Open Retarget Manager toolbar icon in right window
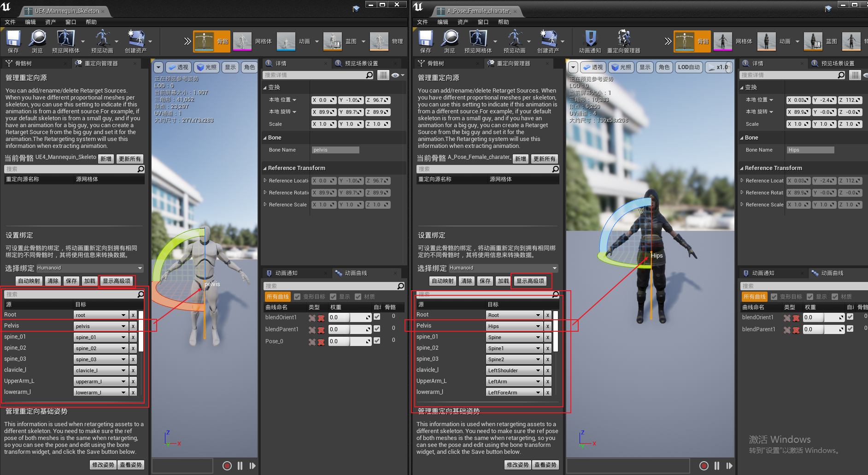The height and width of the screenshot is (475, 868). coord(624,41)
